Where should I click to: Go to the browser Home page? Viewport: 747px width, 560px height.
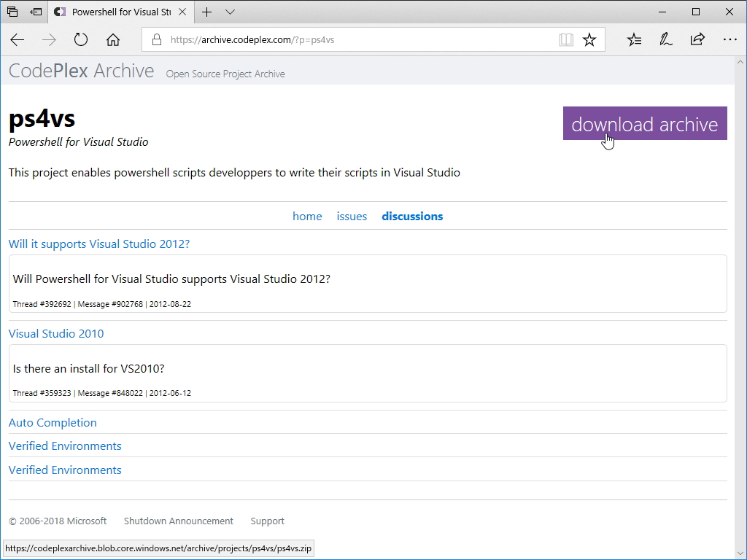point(113,40)
